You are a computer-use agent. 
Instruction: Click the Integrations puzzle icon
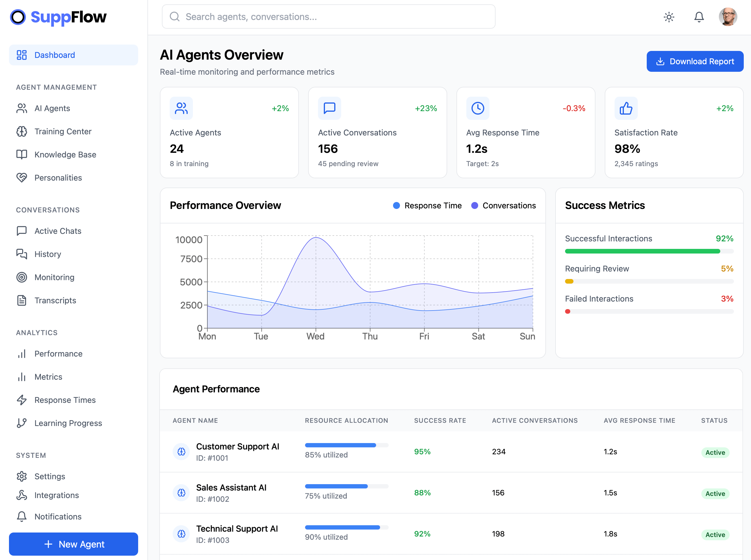click(x=22, y=495)
